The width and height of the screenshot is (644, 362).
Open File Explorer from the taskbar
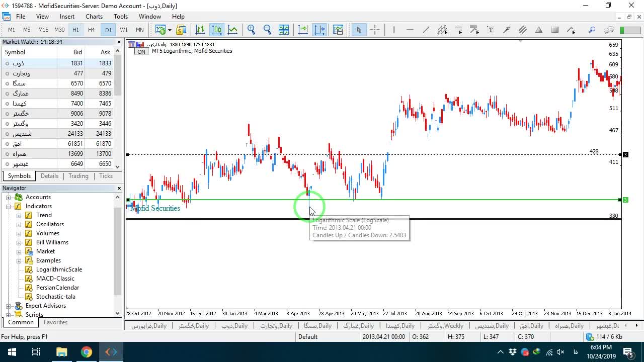click(61, 352)
